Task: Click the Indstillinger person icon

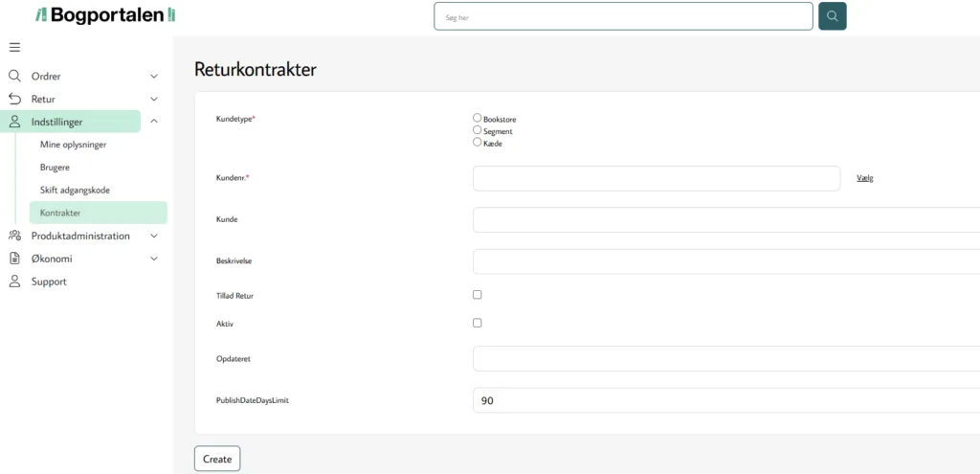Action: [x=14, y=122]
